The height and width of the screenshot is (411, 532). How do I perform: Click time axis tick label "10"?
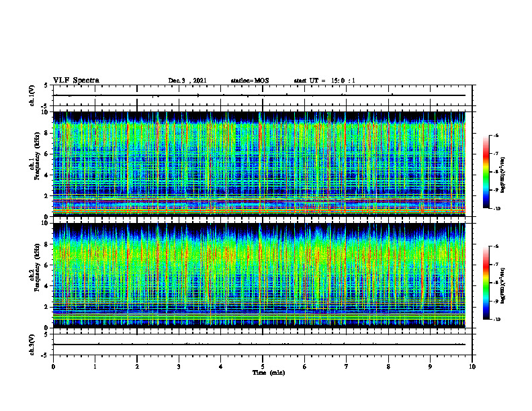tap(472, 367)
